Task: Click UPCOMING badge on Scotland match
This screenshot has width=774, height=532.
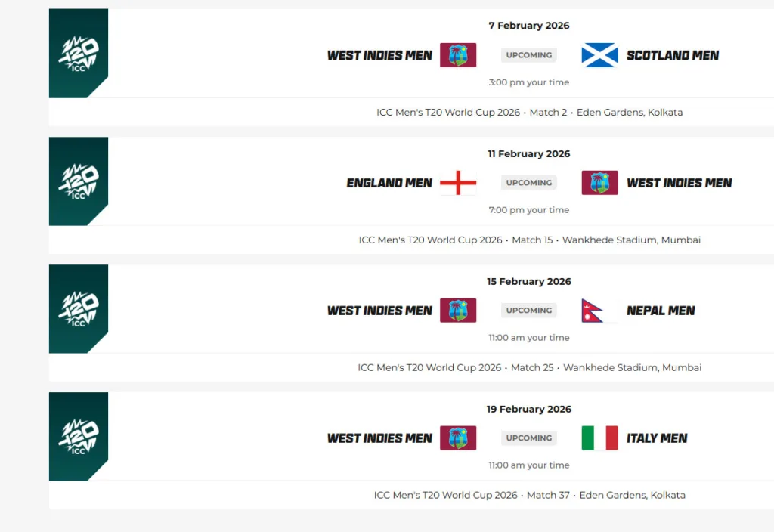Action: pos(529,55)
